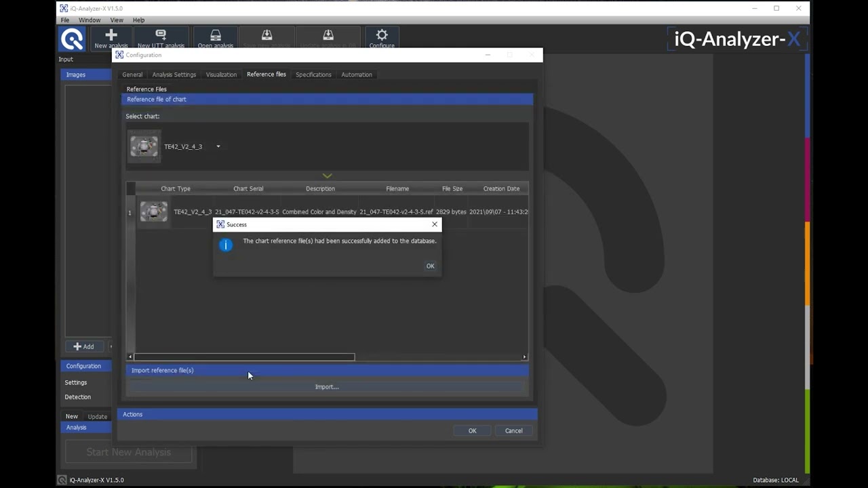Open Detection in the sidebar

click(78, 397)
